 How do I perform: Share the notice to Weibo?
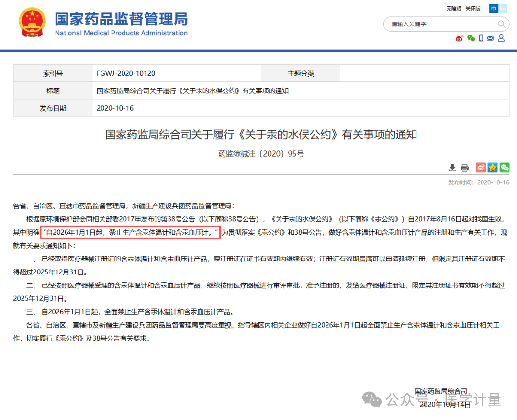(481, 168)
